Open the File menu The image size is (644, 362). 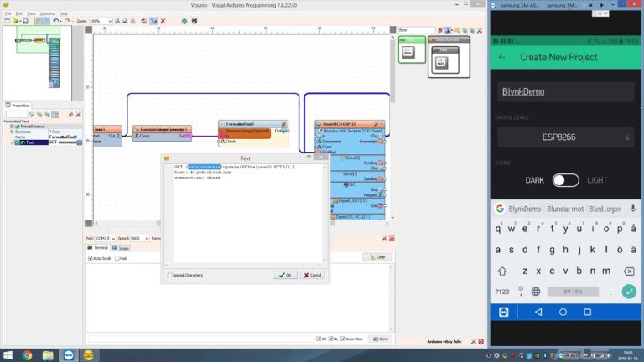(x=8, y=13)
